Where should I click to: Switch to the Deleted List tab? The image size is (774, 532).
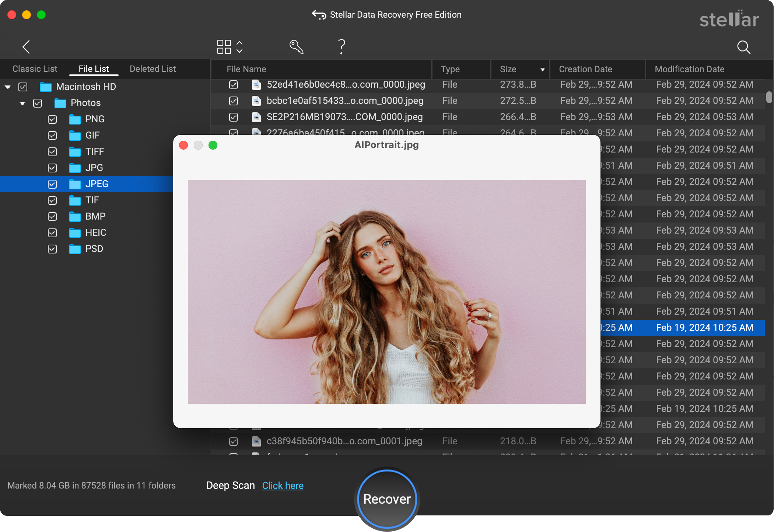[153, 69]
